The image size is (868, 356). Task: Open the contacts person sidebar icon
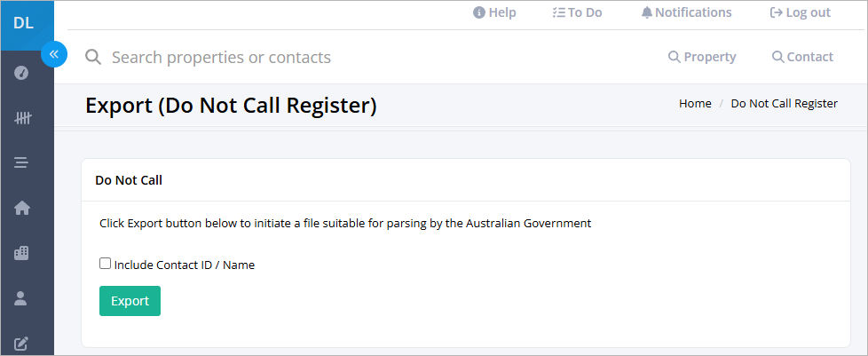pos(20,298)
